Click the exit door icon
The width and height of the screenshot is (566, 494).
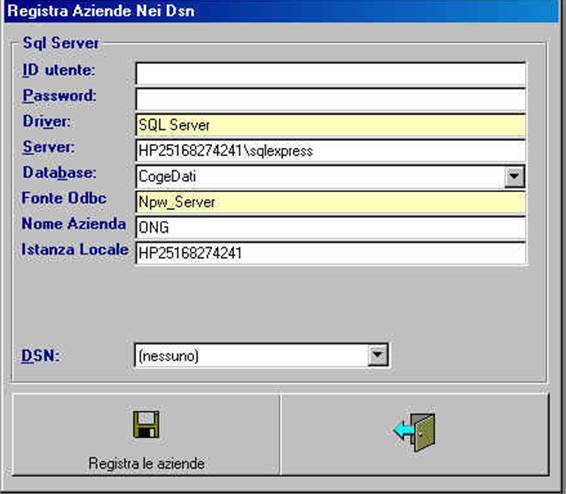click(414, 432)
